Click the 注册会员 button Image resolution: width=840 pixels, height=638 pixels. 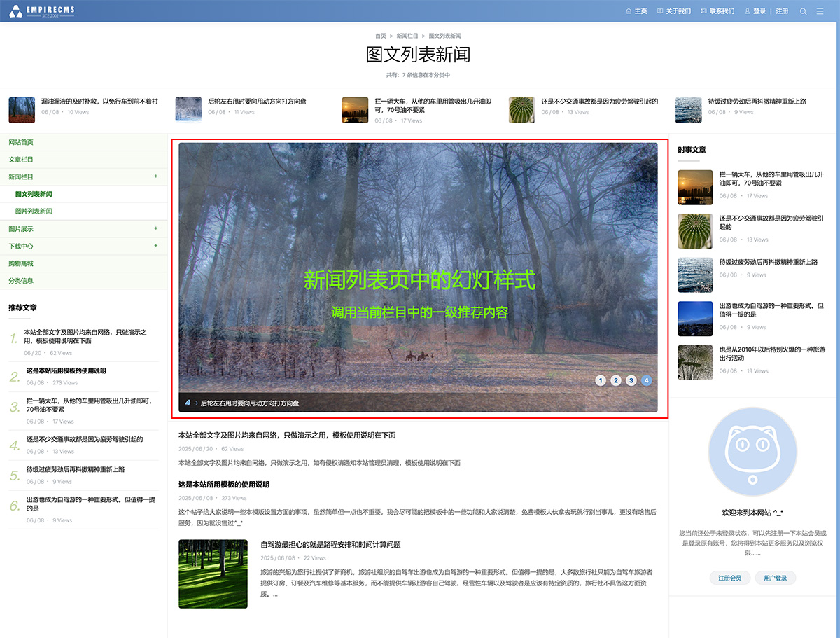click(729, 578)
